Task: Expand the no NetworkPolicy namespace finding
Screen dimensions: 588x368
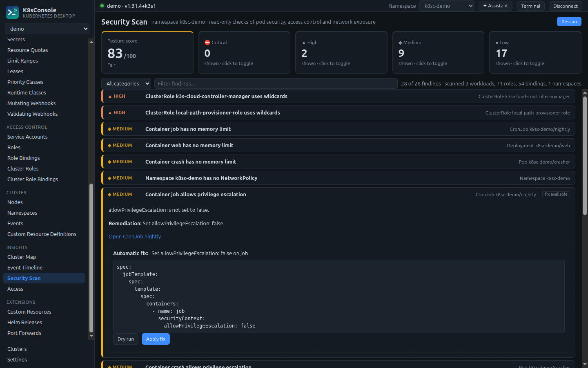Action: pyautogui.click(x=338, y=178)
